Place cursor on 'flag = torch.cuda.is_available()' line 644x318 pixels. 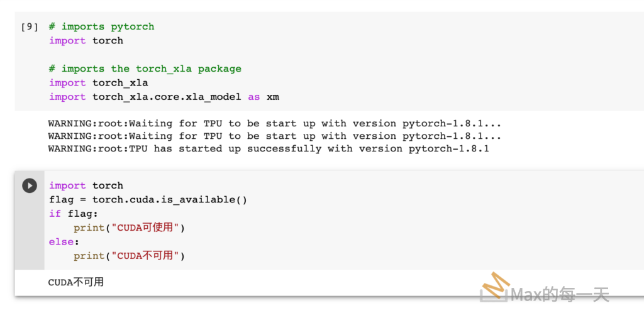coord(148,200)
